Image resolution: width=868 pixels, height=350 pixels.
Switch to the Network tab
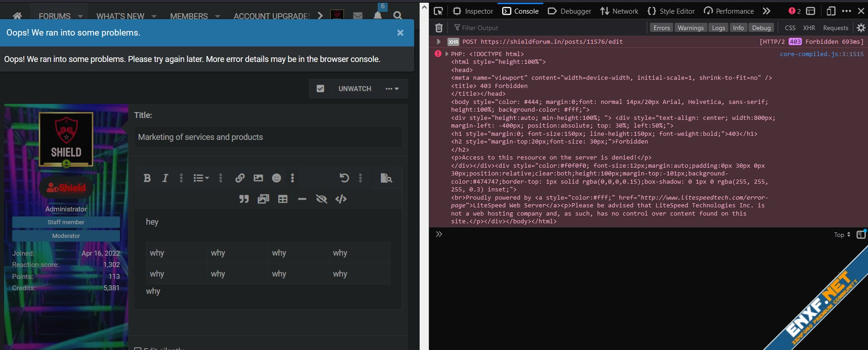tap(619, 11)
